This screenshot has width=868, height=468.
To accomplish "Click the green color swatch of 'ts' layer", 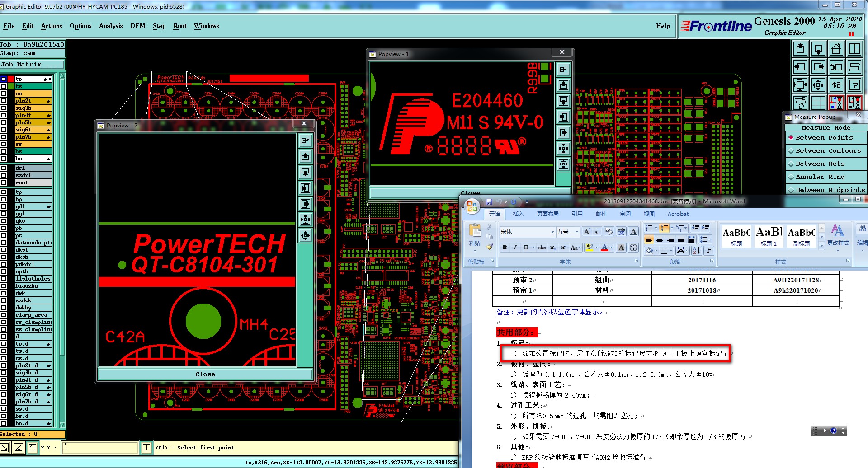I will [x=11, y=86].
